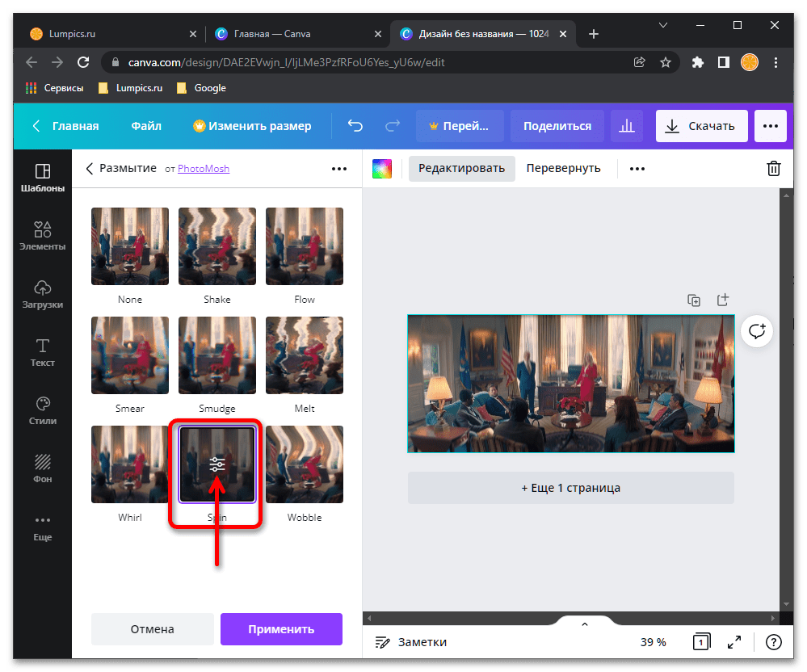This screenshot has height=672, width=807.
Task: Open the Текст sidebar panel
Action: pyautogui.click(x=42, y=352)
